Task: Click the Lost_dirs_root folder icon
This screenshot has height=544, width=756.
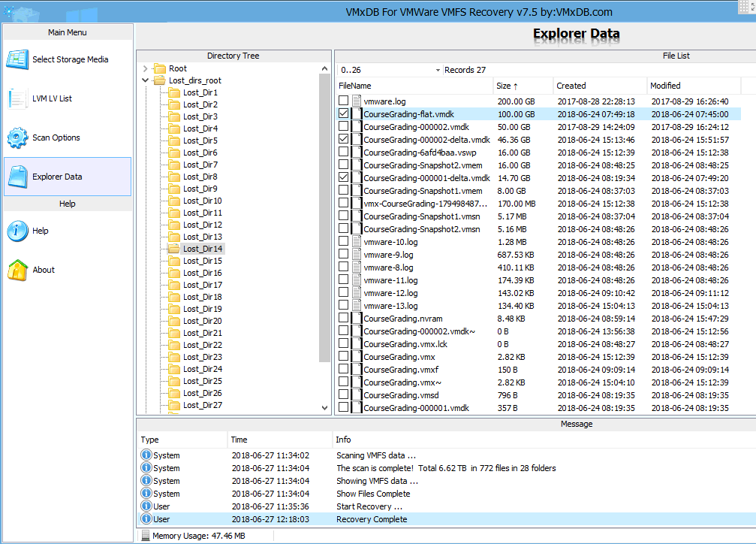Action: 160,80
